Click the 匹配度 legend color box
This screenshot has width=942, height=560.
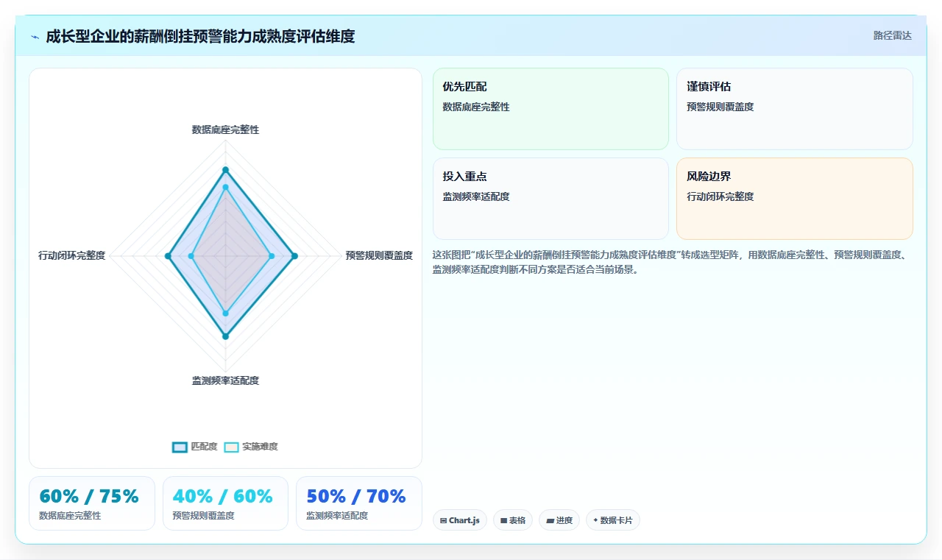(x=180, y=447)
